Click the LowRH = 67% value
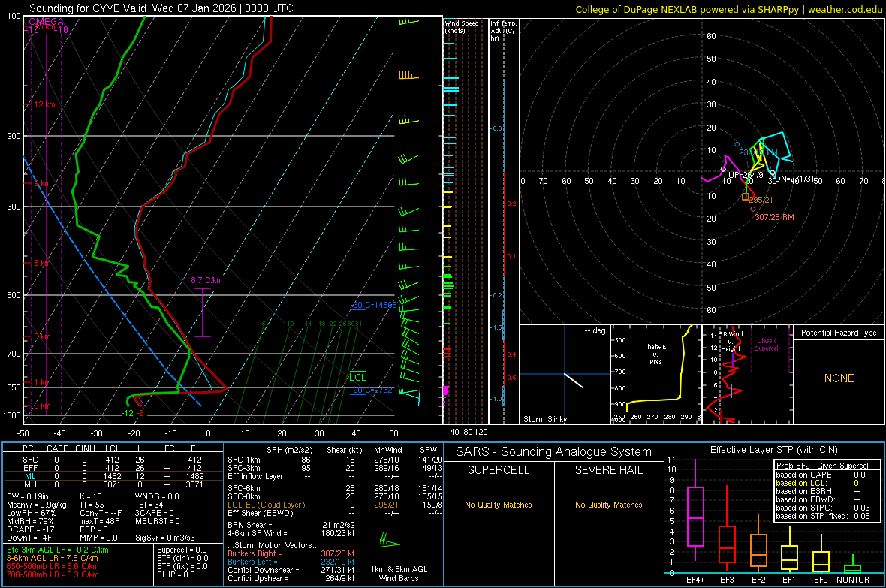Viewport: 886px width, 588px height. coord(31,513)
